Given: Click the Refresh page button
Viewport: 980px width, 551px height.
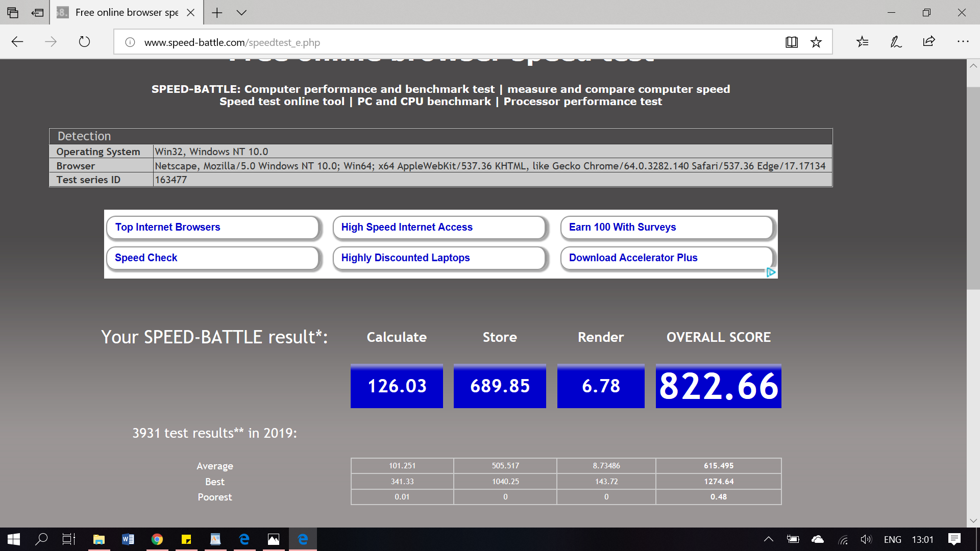Looking at the screenshot, I should [84, 42].
